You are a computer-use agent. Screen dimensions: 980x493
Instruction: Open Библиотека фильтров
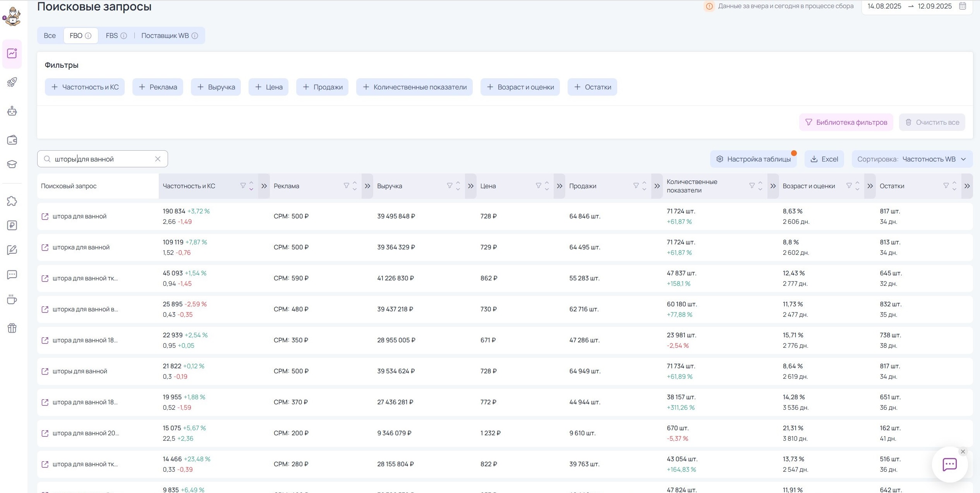pos(846,122)
